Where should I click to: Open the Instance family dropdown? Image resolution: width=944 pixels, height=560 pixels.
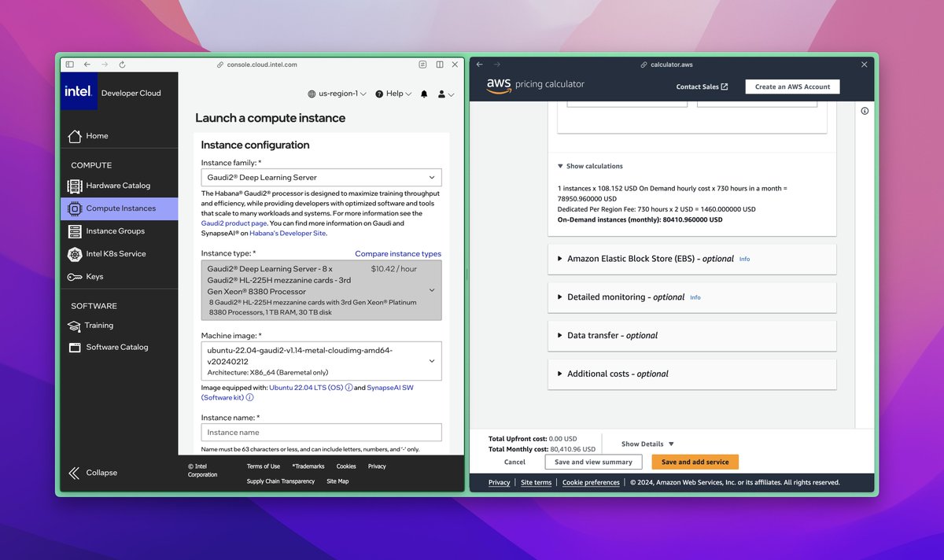[x=321, y=178]
